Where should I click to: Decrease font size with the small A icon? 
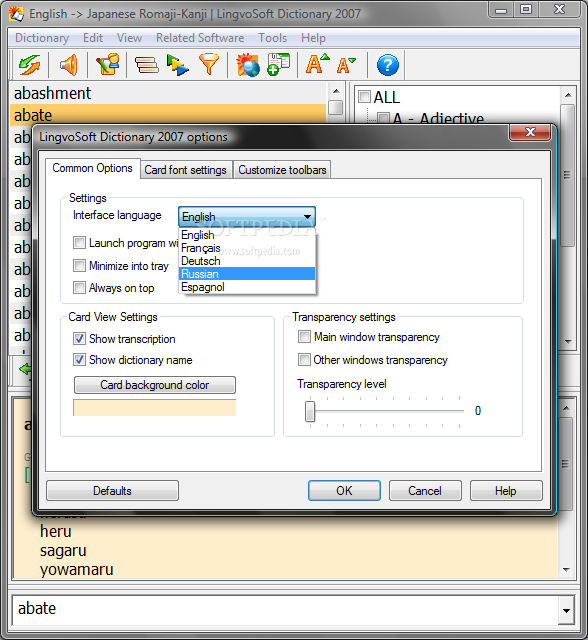[346, 65]
